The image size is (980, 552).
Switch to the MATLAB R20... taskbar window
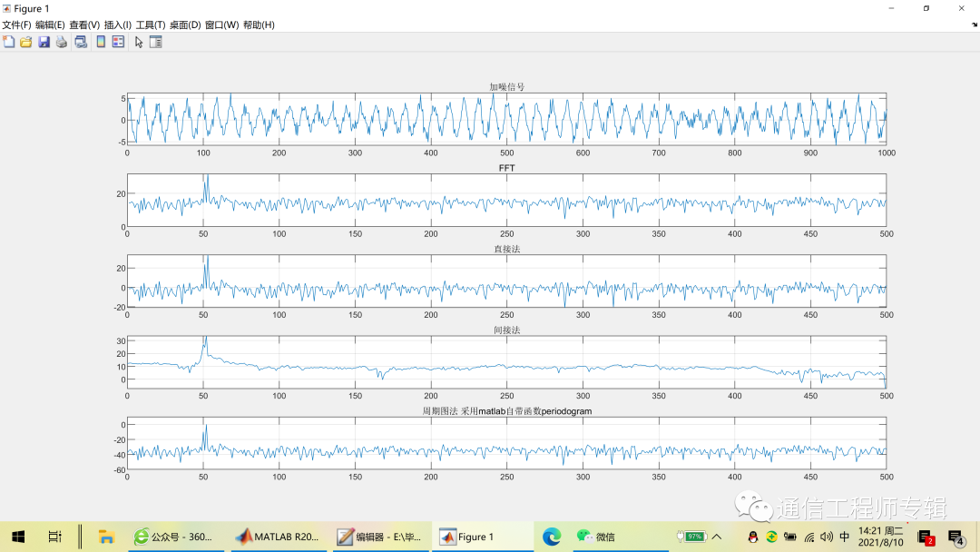(x=279, y=537)
